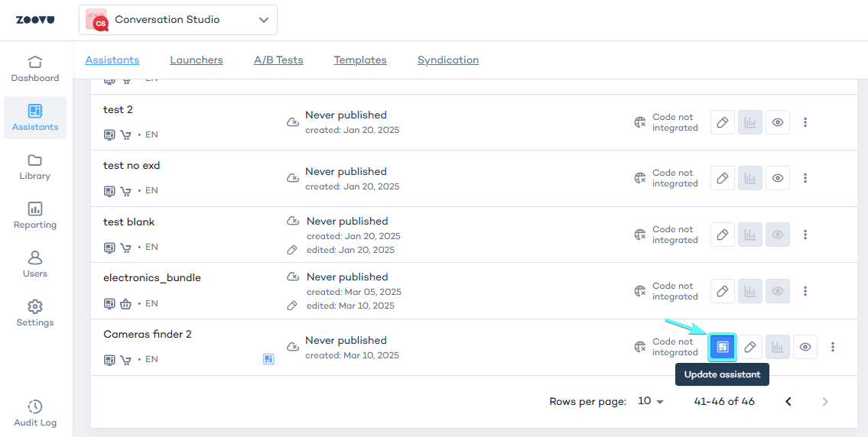Go to previous page of assistants
Viewport: 868px width, 437px height.
pyautogui.click(x=788, y=401)
